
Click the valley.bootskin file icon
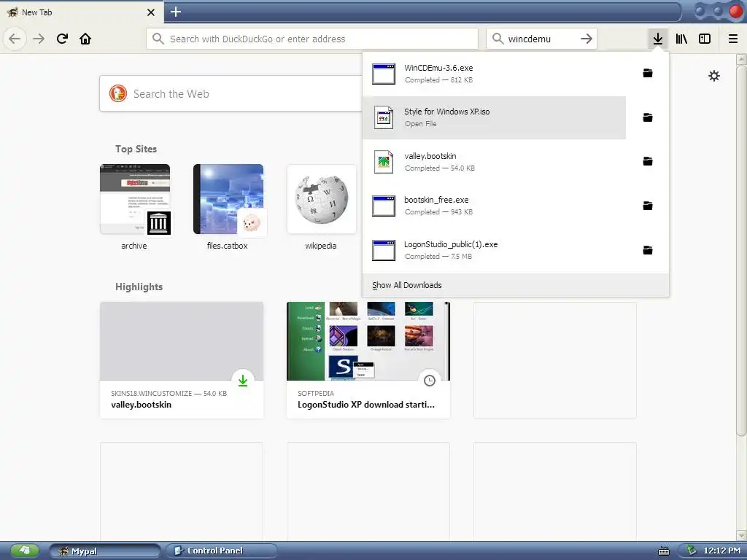[384, 162]
